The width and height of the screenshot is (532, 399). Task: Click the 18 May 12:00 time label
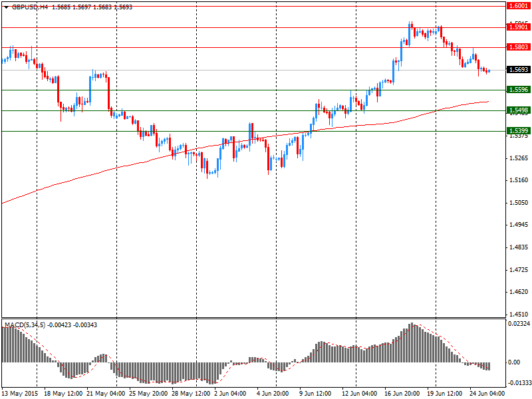(x=63, y=394)
